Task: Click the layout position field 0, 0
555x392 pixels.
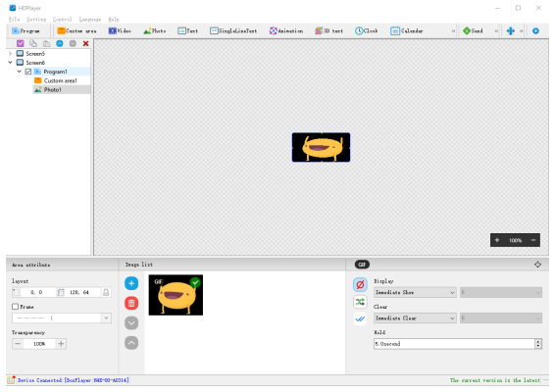Action: [36, 292]
